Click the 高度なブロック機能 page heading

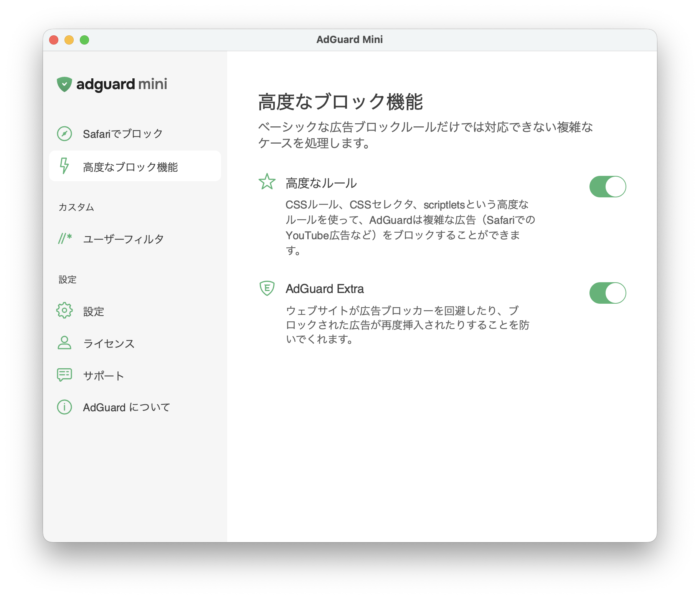pyautogui.click(x=340, y=102)
